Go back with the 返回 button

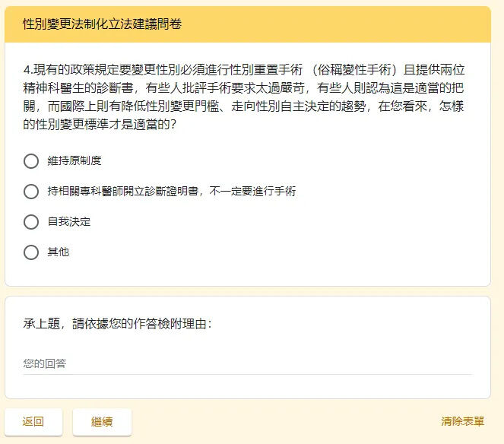(33, 422)
